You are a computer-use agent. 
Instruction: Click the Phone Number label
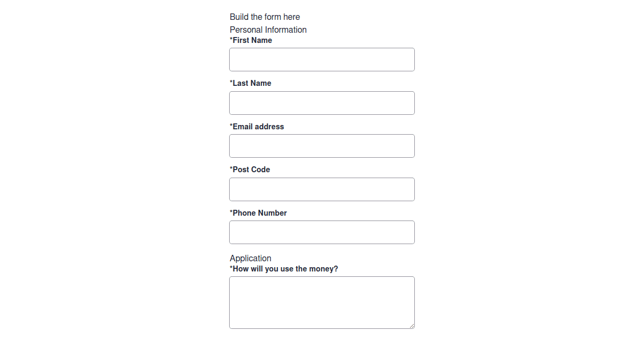tap(260, 213)
